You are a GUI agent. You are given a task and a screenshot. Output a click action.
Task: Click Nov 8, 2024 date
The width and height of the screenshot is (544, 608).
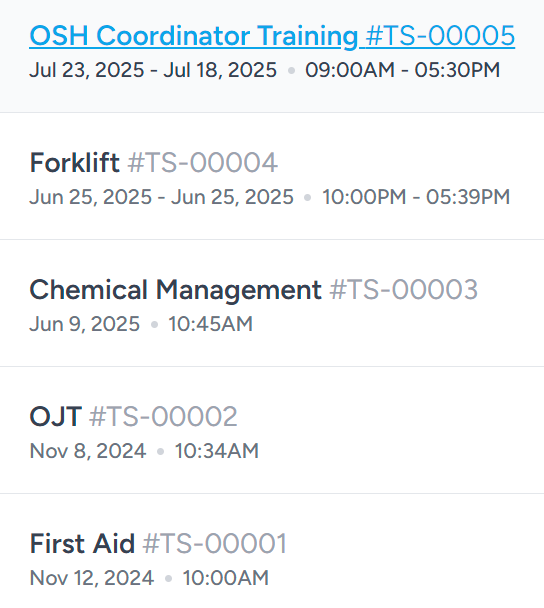click(88, 451)
